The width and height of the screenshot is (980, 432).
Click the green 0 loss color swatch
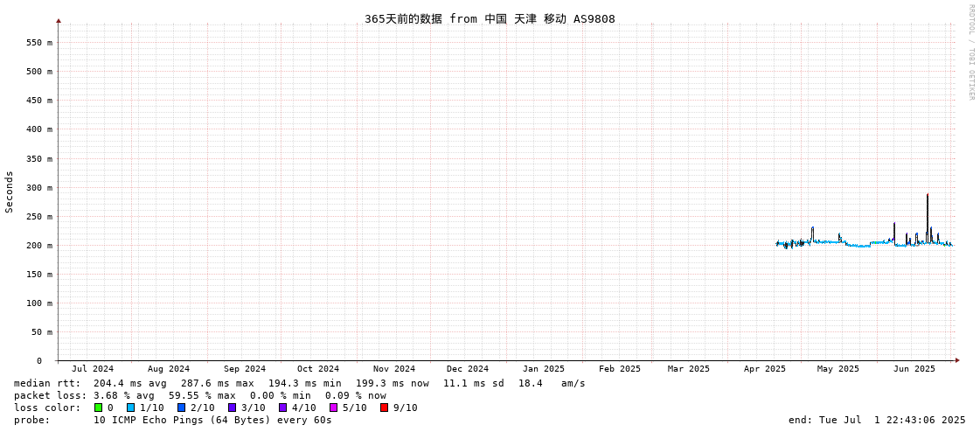click(x=98, y=408)
